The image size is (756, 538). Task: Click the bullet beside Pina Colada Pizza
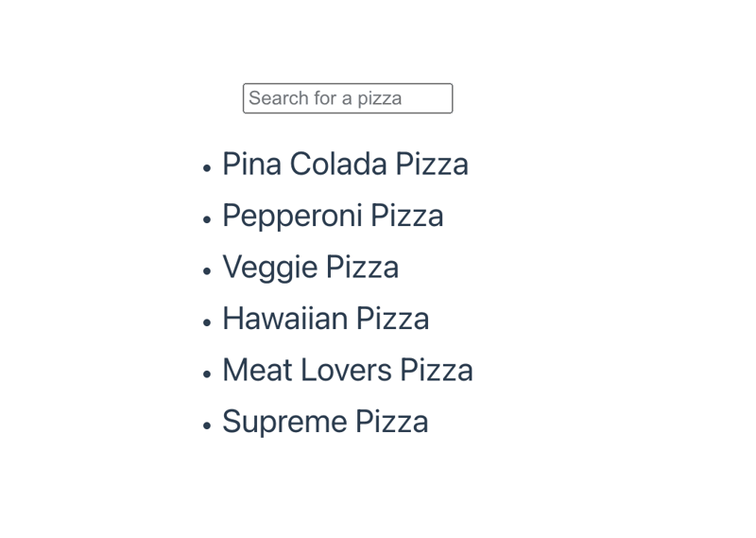(x=207, y=167)
